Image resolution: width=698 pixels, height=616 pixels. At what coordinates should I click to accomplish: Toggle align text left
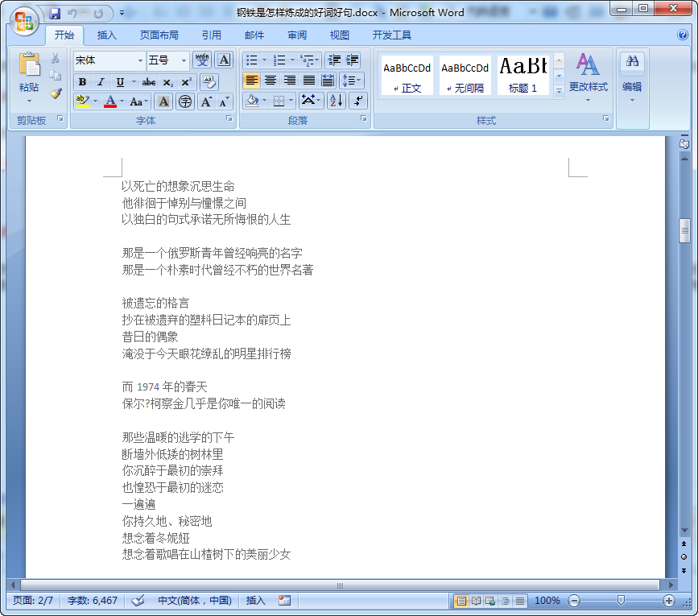click(x=251, y=80)
